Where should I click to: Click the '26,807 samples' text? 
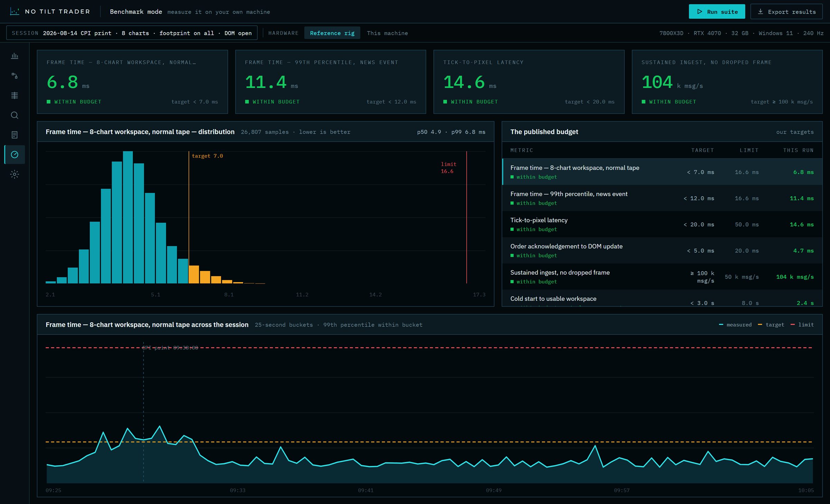pyautogui.click(x=265, y=132)
